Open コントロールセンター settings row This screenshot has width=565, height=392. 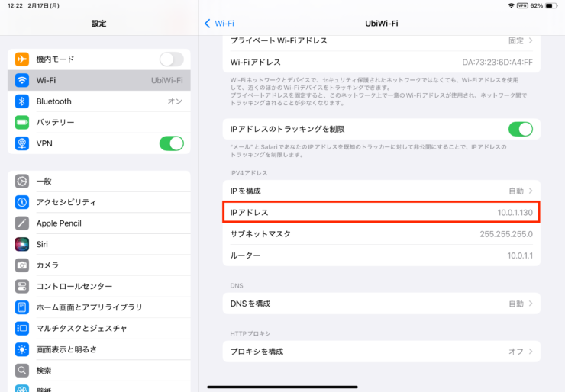click(99, 286)
